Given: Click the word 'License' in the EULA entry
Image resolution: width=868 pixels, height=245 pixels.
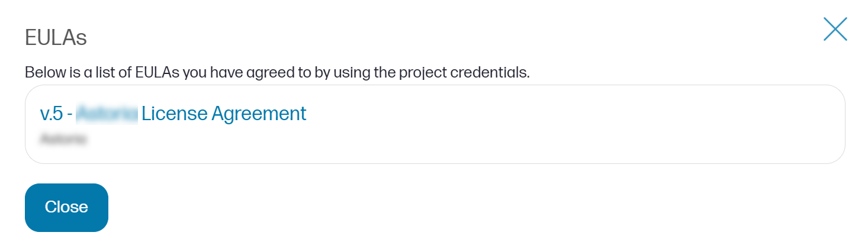Looking at the screenshot, I should click(175, 113).
